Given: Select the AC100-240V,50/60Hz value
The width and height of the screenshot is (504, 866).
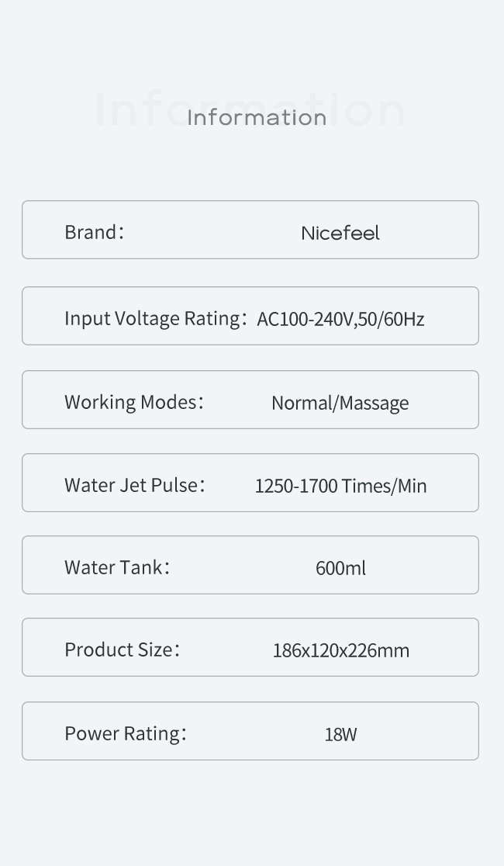Looking at the screenshot, I should [x=340, y=319].
